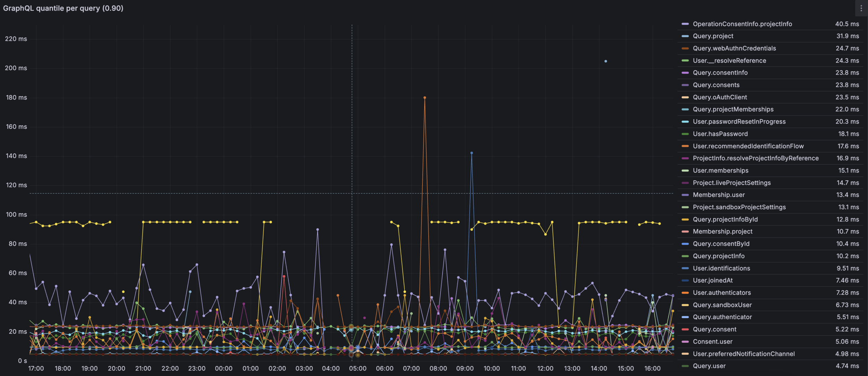Click the Project.liveProjectSettings legend entry
Screen dimensions: 868x376
(x=732, y=183)
